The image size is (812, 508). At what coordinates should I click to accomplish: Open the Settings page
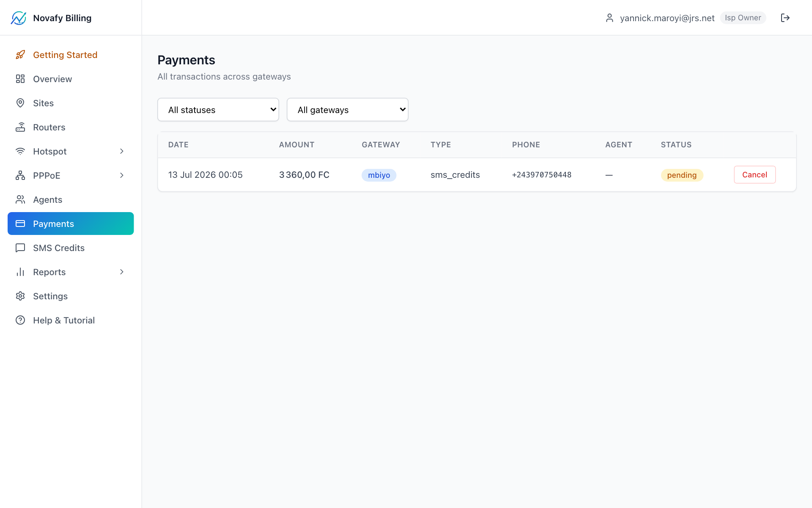pos(71,296)
